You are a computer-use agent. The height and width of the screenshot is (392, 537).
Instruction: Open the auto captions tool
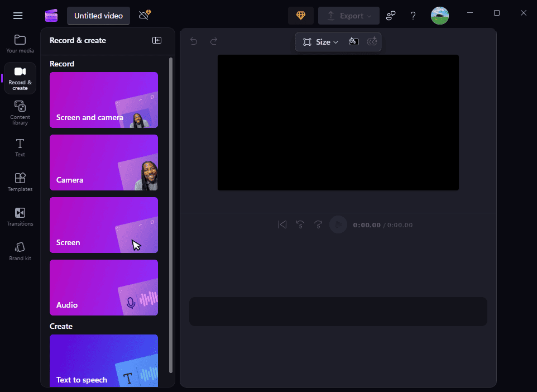(x=372, y=41)
